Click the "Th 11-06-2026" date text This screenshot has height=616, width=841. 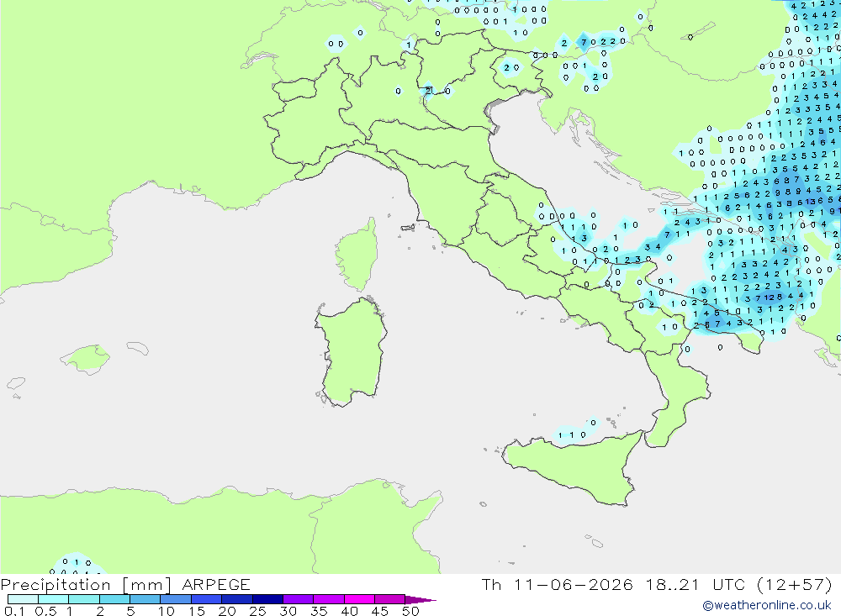[558, 585]
